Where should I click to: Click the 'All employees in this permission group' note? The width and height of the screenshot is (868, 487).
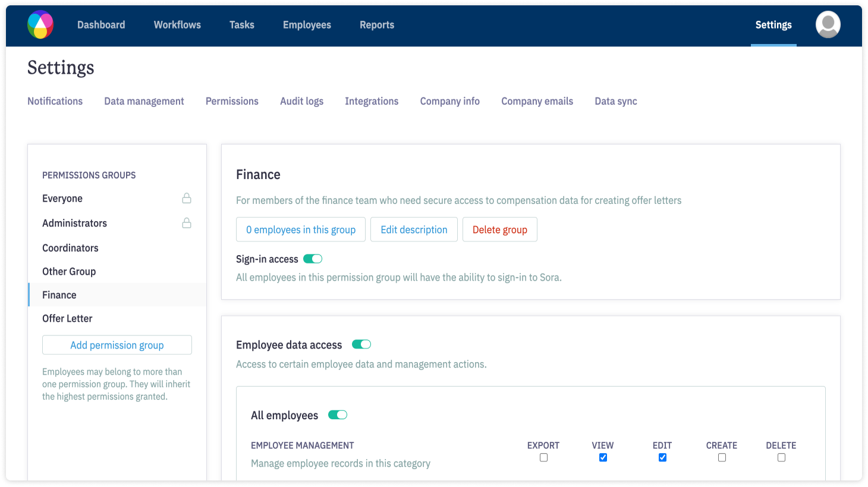(399, 277)
